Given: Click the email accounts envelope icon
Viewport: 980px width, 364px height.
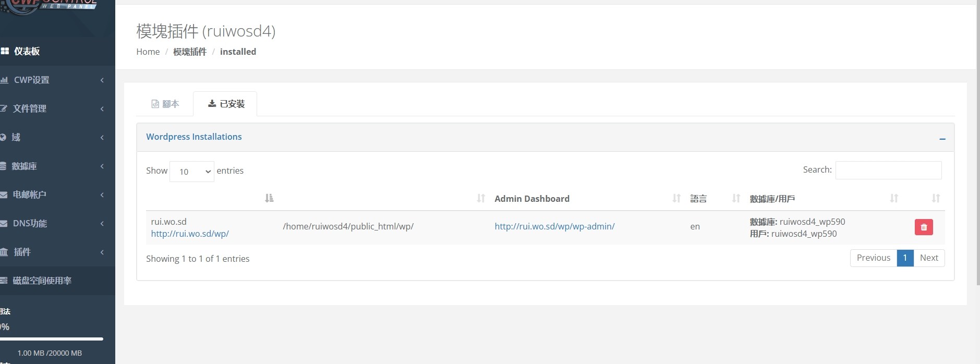Looking at the screenshot, I should (4, 195).
